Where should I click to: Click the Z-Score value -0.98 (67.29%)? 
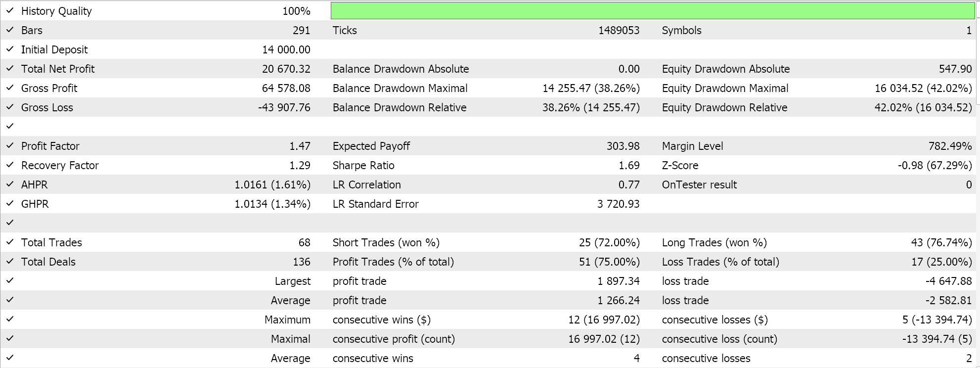pos(935,165)
